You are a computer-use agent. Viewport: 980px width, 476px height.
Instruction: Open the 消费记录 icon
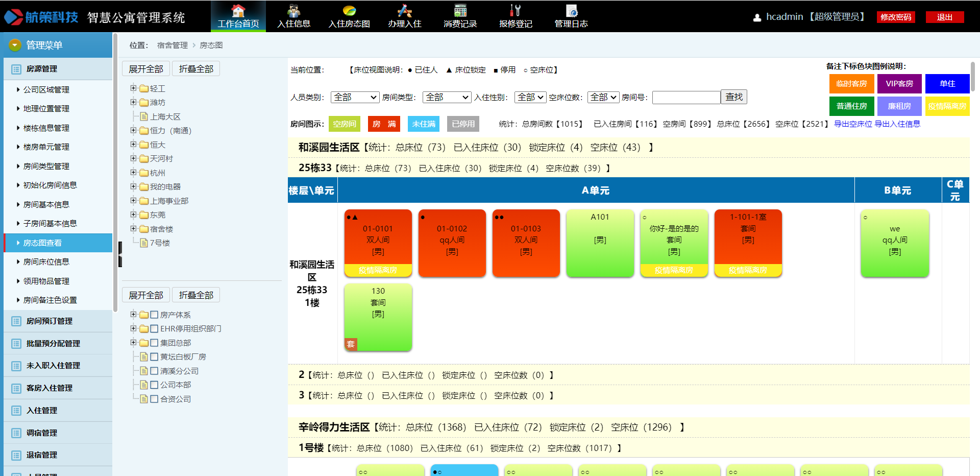[x=460, y=11]
